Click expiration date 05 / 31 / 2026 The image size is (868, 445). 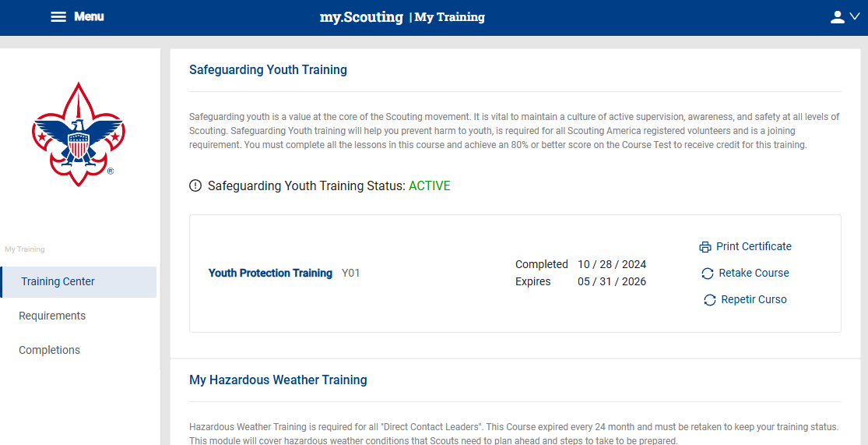point(612,281)
